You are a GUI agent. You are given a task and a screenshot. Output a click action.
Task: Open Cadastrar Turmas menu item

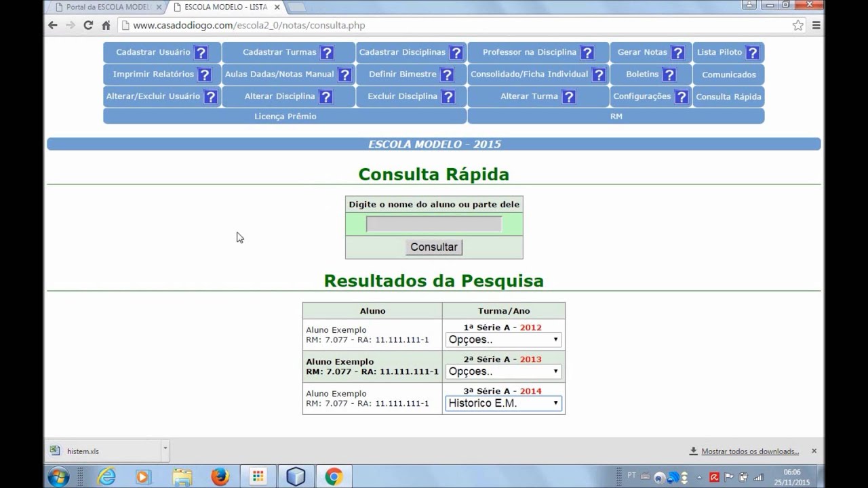click(279, 52)
